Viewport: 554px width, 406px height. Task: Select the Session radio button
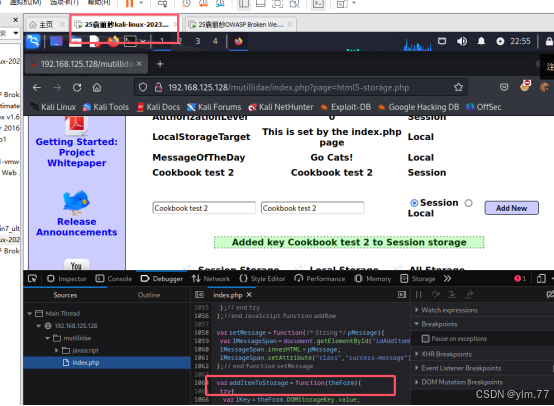[x=414, y=203]
